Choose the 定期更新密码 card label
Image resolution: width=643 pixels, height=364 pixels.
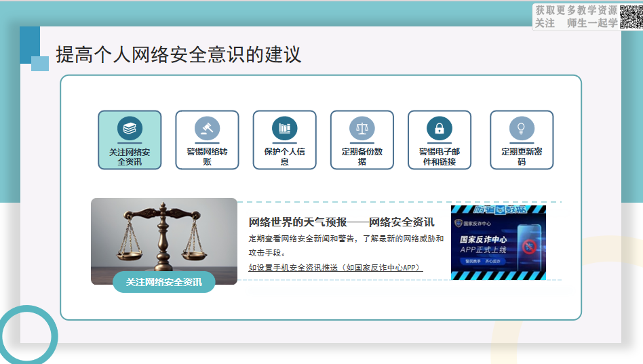click(522, 157)
